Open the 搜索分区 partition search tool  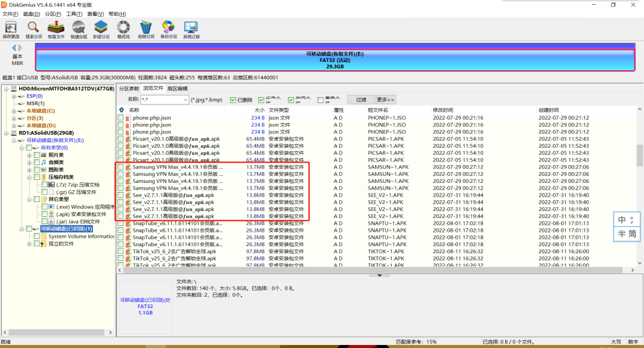pyautogui.click(x=33, y=27)
